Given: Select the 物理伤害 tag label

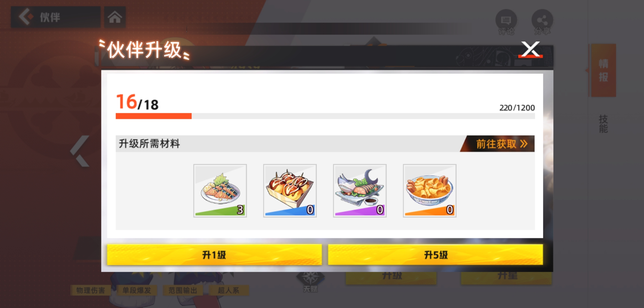Looking at the screenshot, I should coord(91,290).
